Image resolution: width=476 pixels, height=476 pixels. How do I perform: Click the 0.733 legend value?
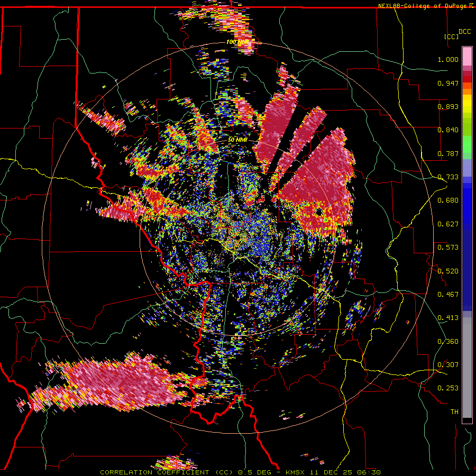448,177
